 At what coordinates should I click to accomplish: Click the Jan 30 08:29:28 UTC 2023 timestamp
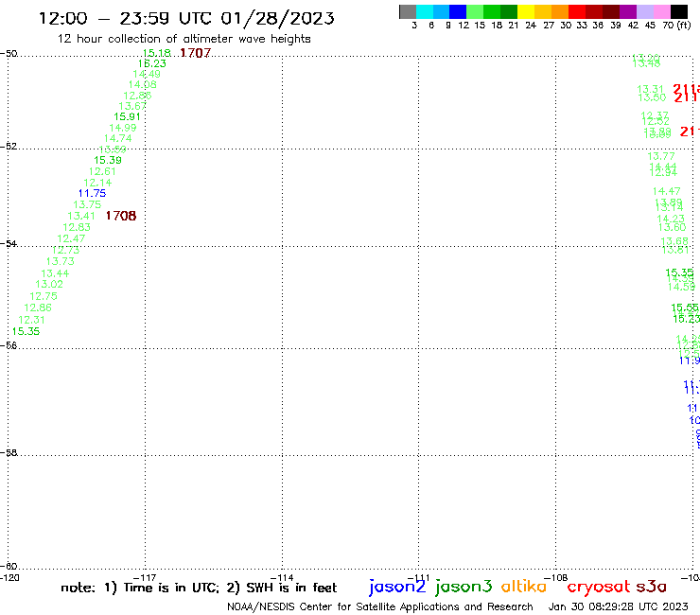(x=619, y=606)
